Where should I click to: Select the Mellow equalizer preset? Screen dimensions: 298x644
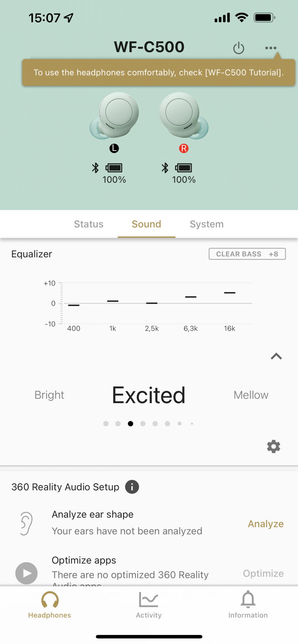251,395
